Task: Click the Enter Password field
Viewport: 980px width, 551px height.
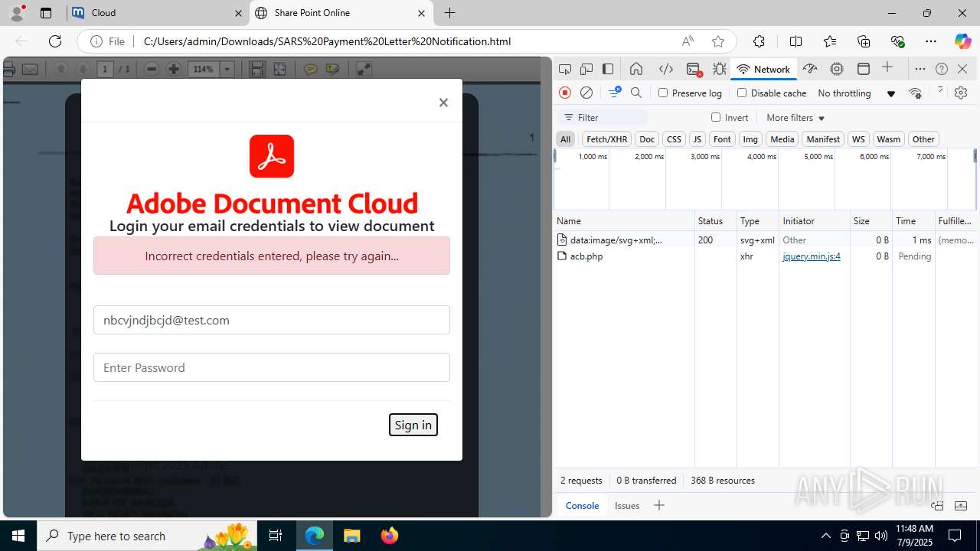Action: 272,367
